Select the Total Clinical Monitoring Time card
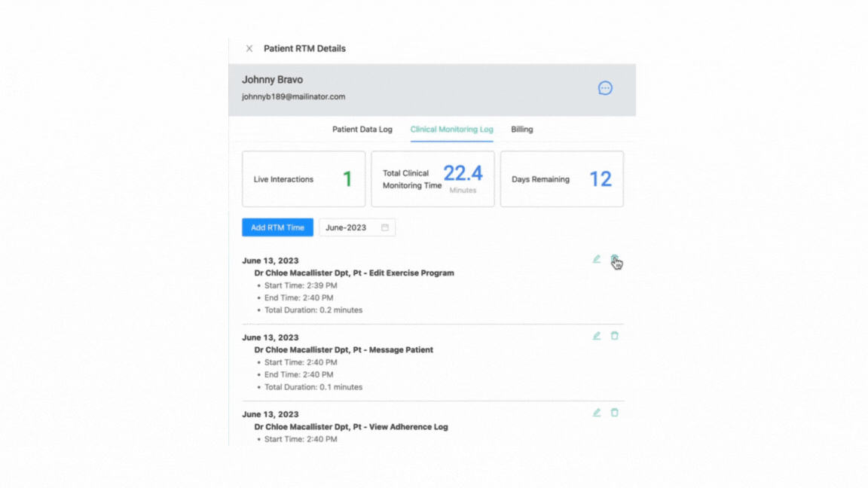This screenshot has height=488, width=868. pos(432,179)
